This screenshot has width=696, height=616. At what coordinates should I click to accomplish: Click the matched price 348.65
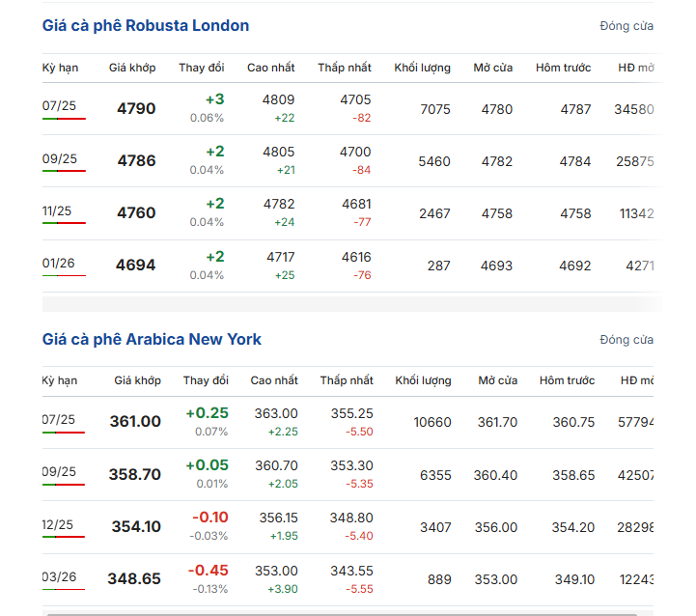[134, 578]
